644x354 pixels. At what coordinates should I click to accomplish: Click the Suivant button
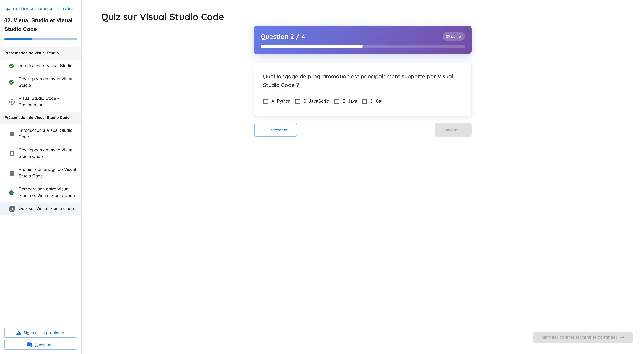pyautogui.click(x=453, y=130)
